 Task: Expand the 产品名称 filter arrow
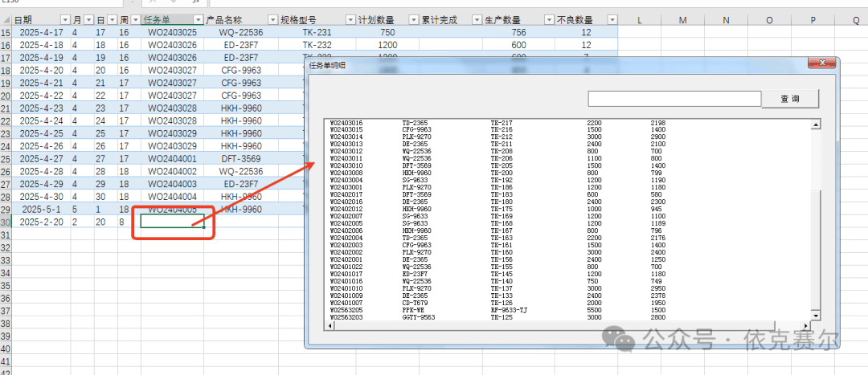coord(273,19)
